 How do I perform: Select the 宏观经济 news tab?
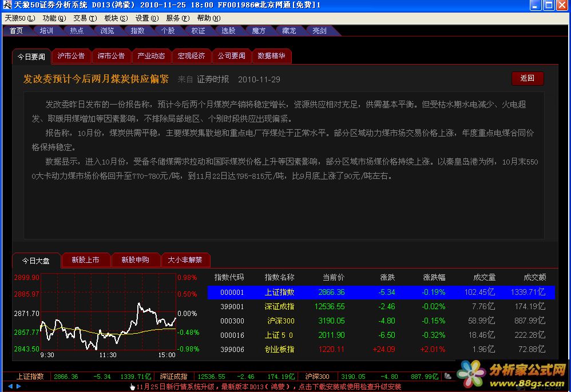point(191,56)
